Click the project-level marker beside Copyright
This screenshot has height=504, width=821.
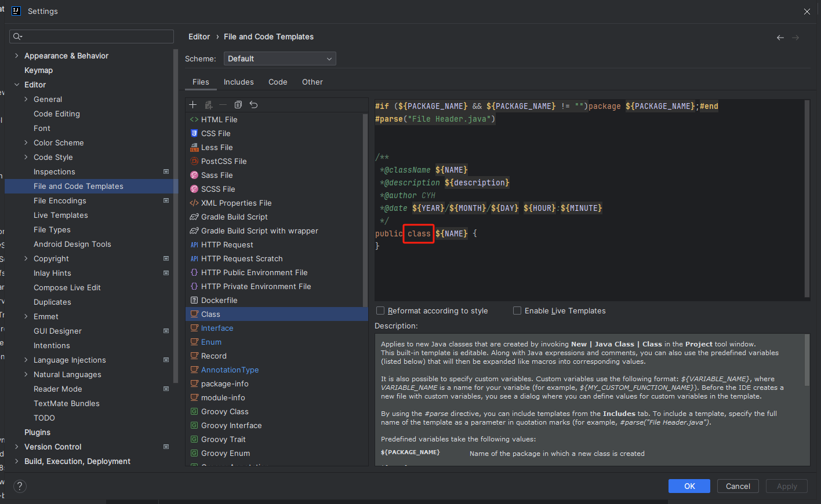(x=166, y=258)
